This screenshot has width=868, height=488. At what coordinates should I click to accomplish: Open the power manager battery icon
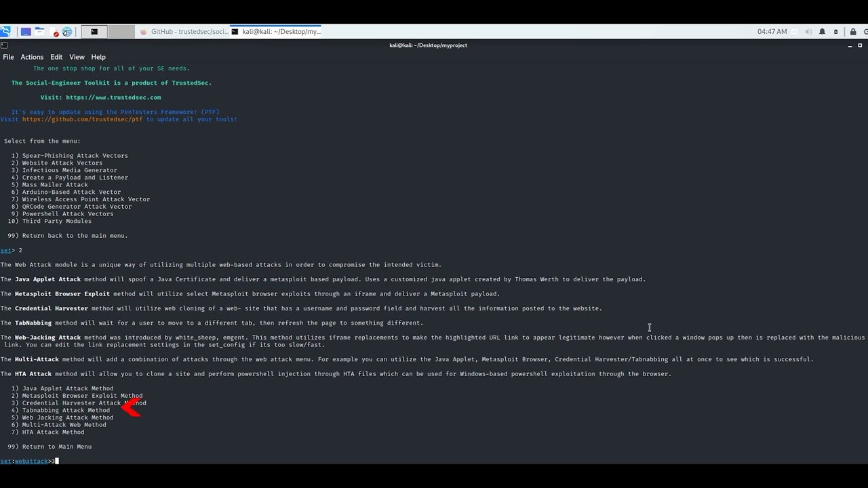(836, 32)
